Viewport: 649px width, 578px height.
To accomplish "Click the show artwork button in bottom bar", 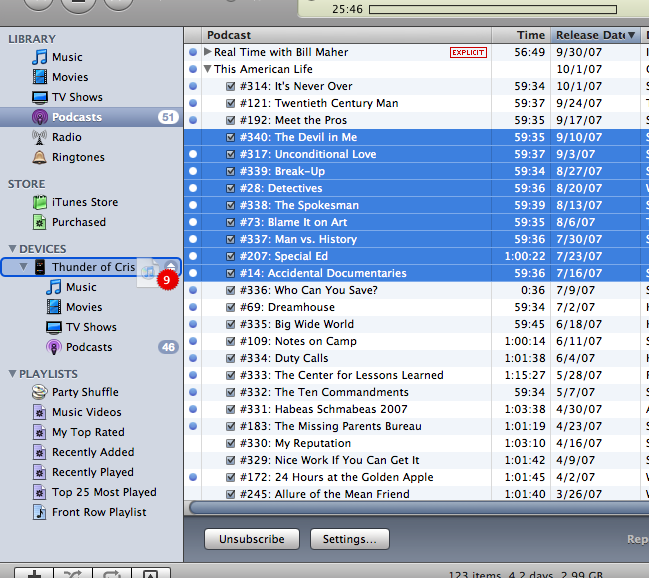I will coord(151,574).
